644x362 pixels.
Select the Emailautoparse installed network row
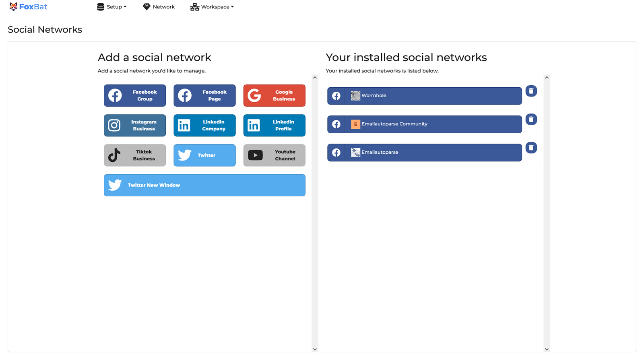425,152
